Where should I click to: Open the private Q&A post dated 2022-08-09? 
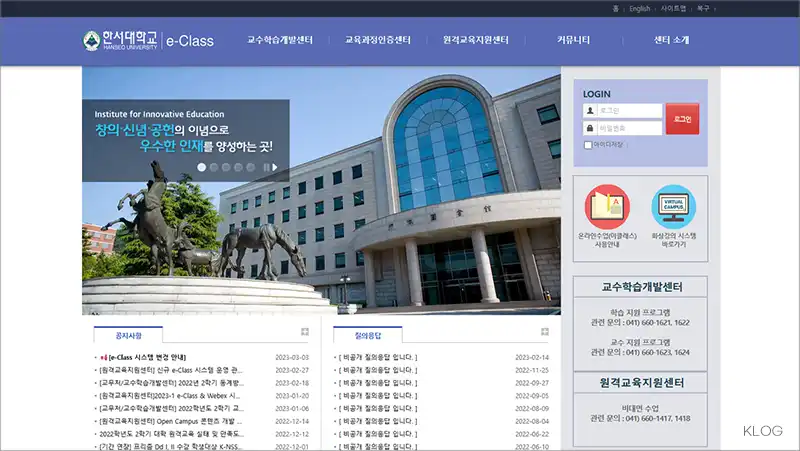point(378,408)
